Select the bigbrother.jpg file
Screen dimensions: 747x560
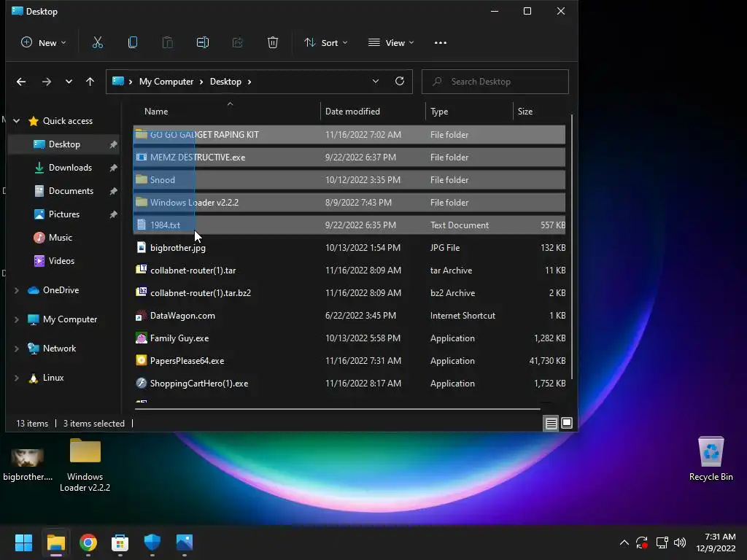pos(349,248)
